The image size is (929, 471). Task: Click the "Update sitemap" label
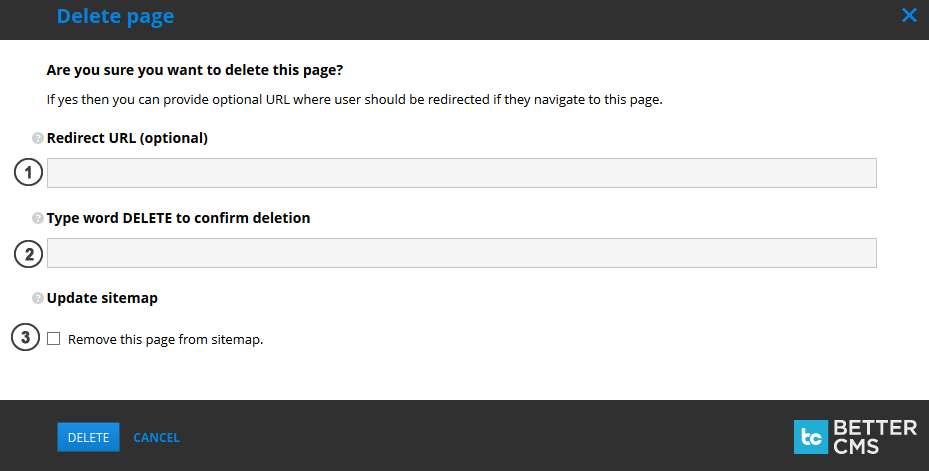[102, 298]
